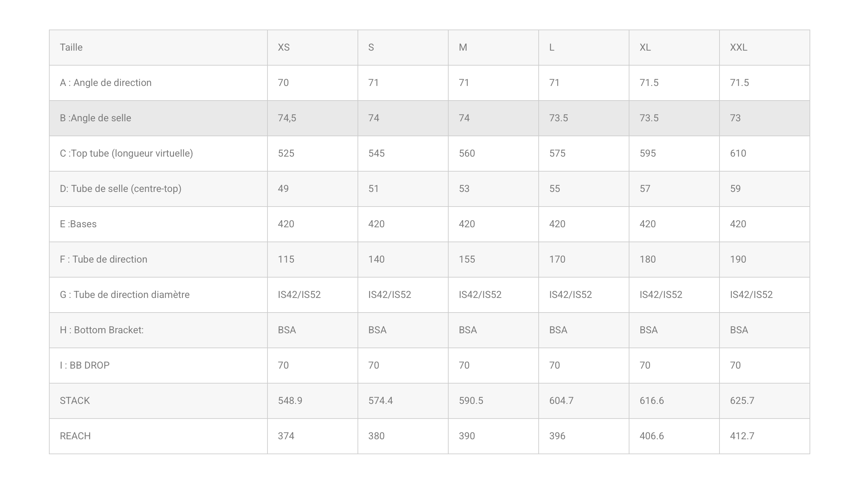Click 'D: Tube de selle (centre-top)' label
Screen dimensions: 868x479
[x=121, y=189]
